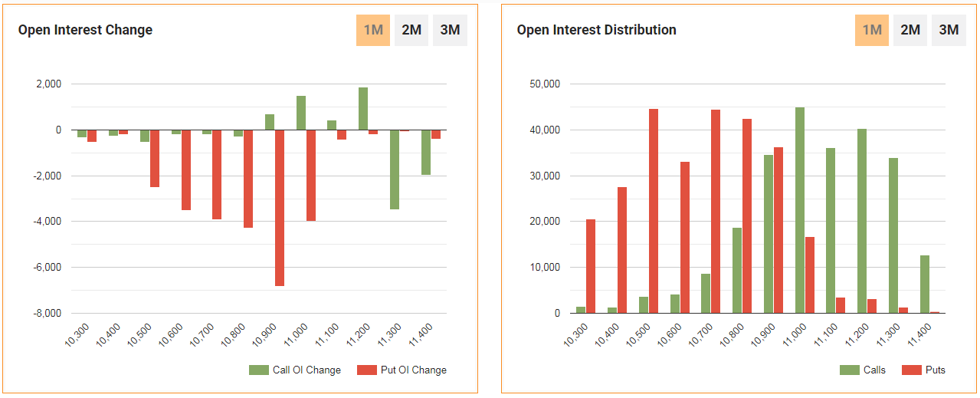
Task: Select 1M in Open Interest Distribution panel
Action: click(x=872, y=31)
